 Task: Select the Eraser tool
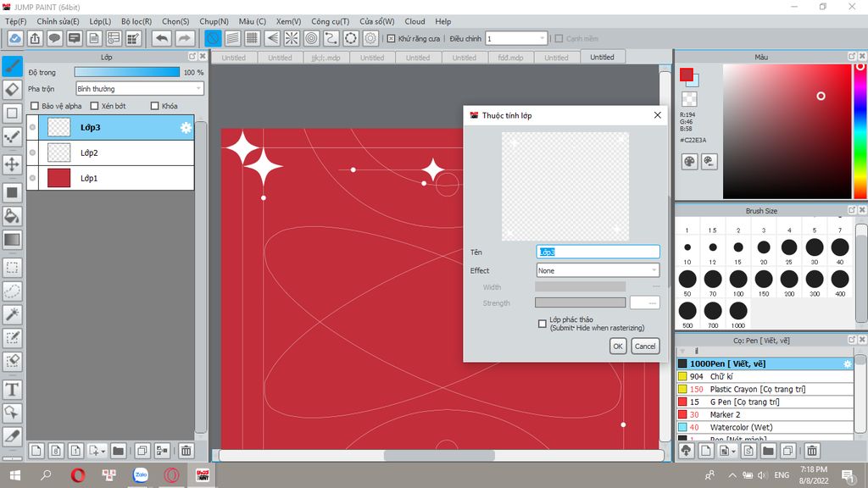click(x=12, y=90)
